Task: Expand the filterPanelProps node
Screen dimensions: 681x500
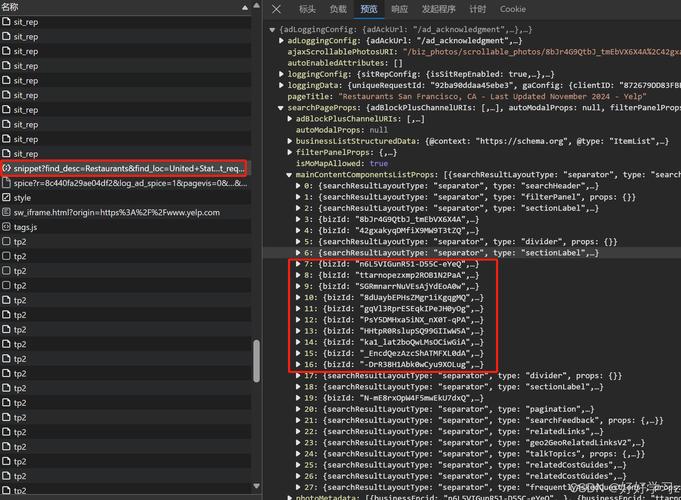Action: pos(290,152)
